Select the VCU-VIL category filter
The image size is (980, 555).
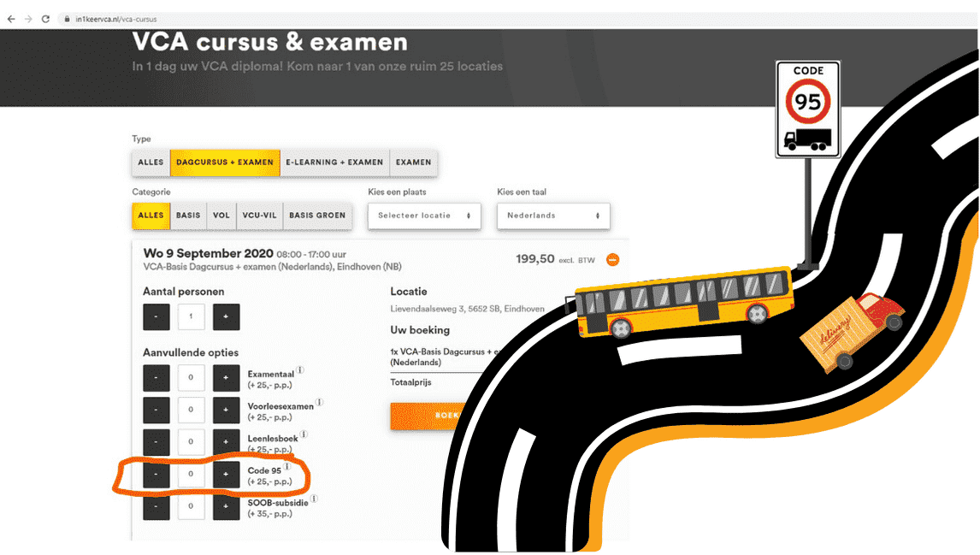pyautogui.click(x=259, y=216)
